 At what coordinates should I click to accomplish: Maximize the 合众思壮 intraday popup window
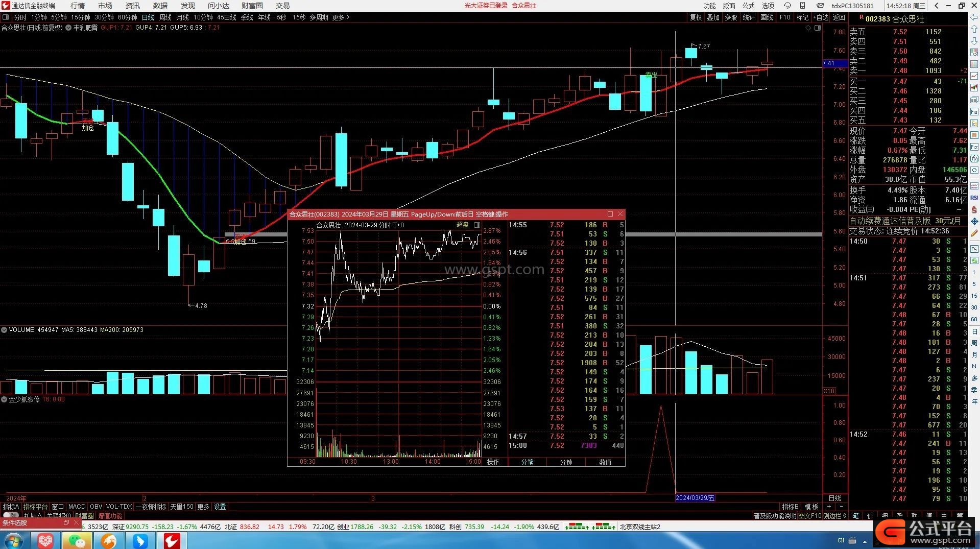[610, 214]
